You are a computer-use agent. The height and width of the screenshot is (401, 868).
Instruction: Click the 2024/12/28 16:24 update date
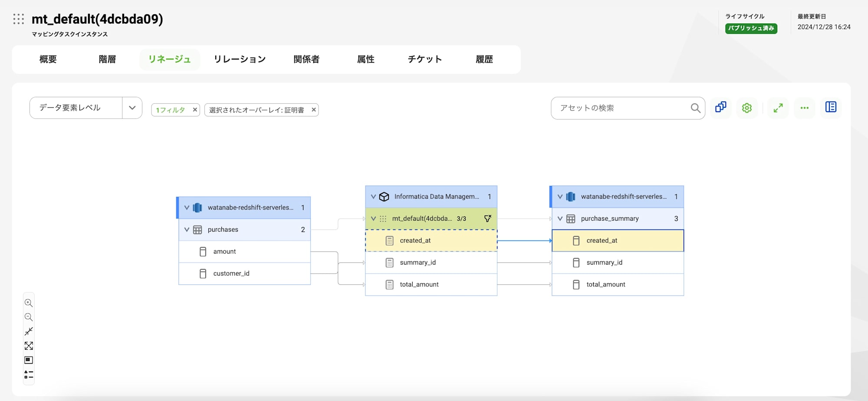tap(824, 27)
